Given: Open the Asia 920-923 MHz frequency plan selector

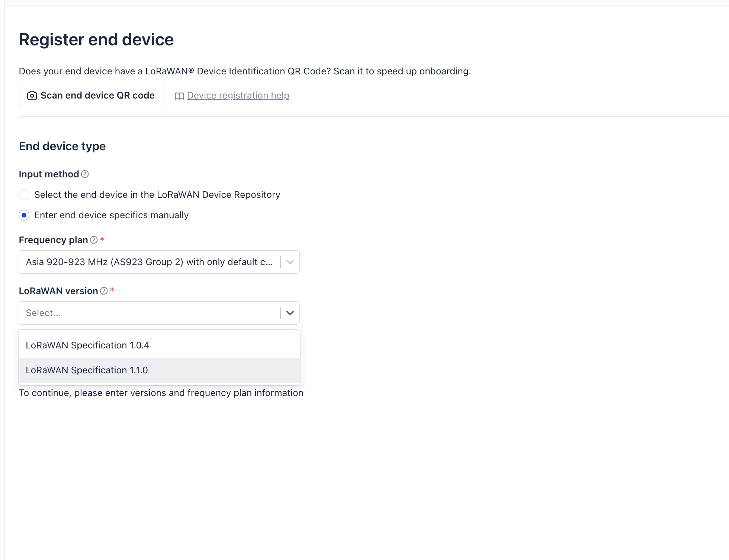Looking at the screenshot, I should [149, 262].
